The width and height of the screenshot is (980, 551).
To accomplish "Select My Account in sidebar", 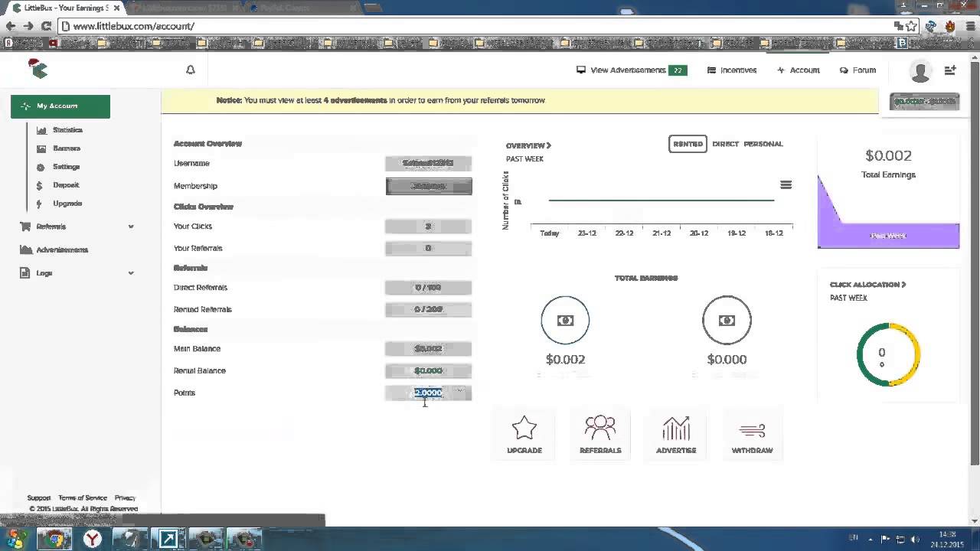I will pyautogui.click(x=60, y=106).
